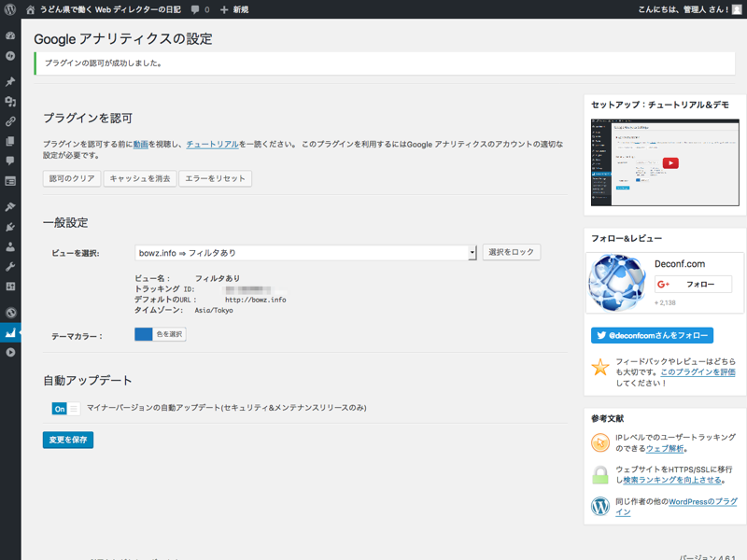This screenshot has height=560, width=747.
Task: Click the Deconf.com globe logo
Action: [x=617, y=283]
